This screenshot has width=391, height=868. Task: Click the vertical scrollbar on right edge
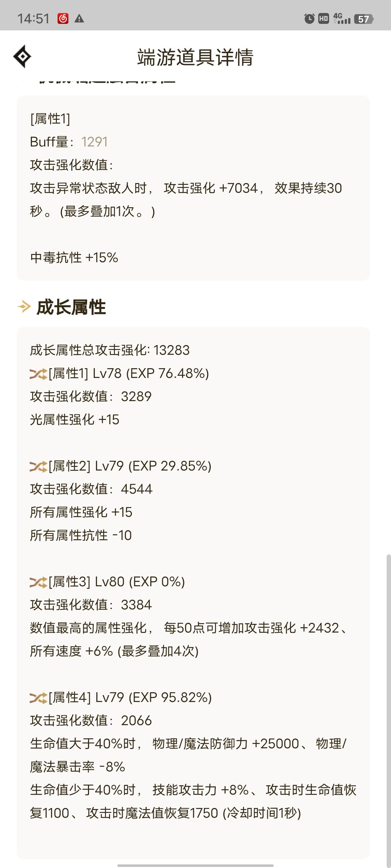pyautogui.click(x=388, y=709)
